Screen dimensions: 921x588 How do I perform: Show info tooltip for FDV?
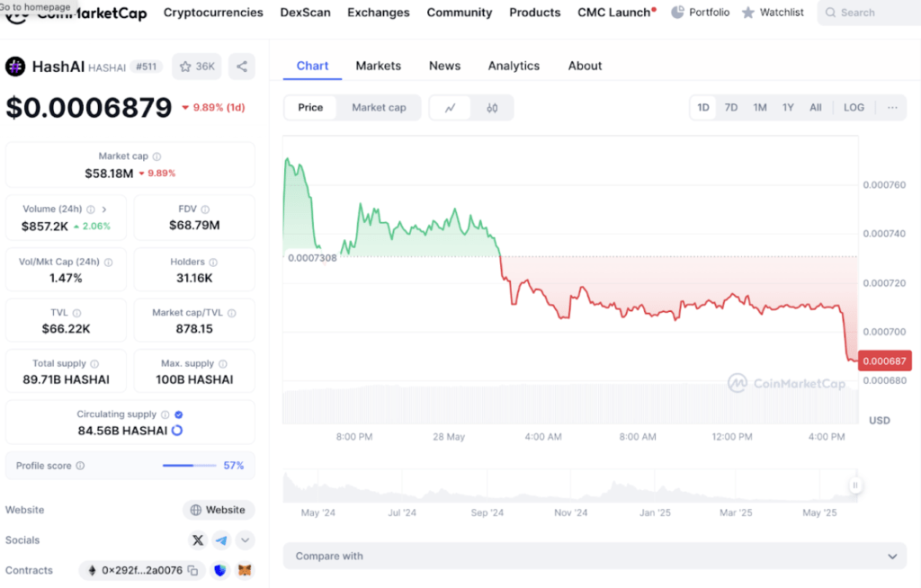(x=205, y=209)
